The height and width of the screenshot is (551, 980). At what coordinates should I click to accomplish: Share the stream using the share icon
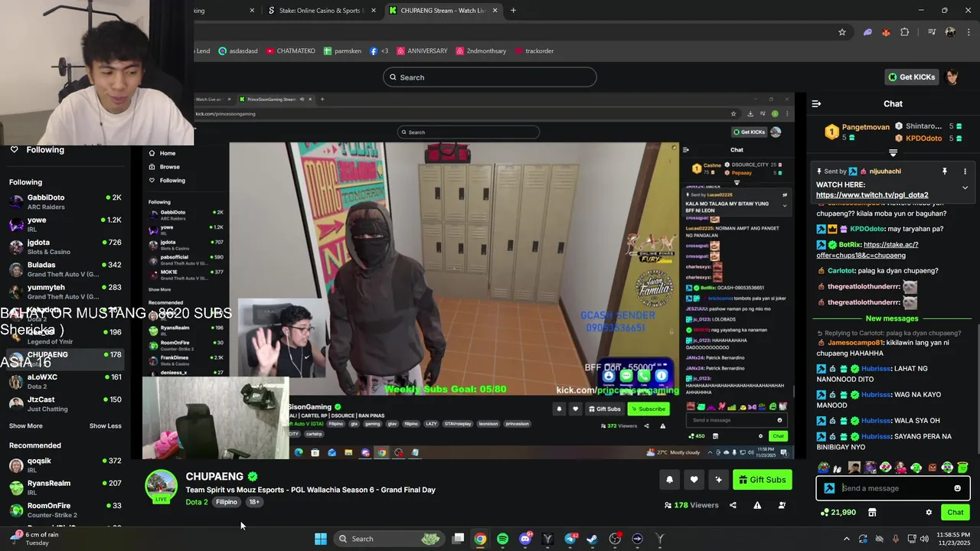(x=733, y=505)
